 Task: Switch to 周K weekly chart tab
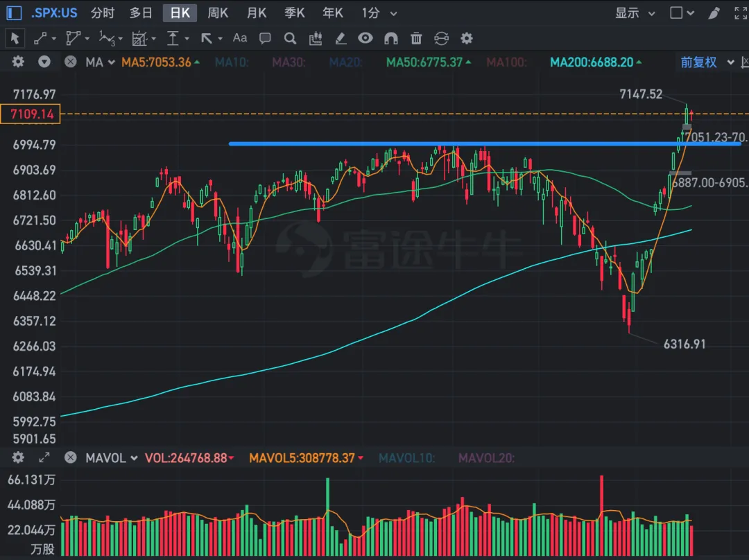[x=218, y=13]
